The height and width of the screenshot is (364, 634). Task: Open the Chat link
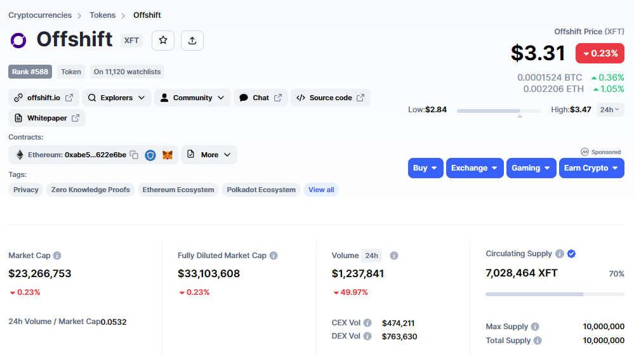(261, 98)
